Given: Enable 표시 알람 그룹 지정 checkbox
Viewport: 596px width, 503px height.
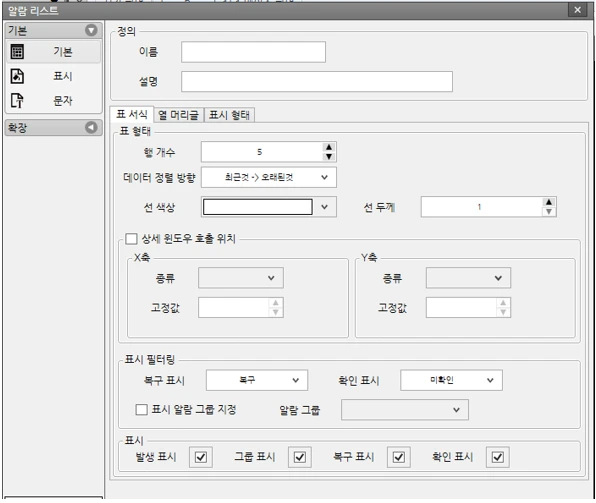Looking at the screenshot, I should (141, 409).
